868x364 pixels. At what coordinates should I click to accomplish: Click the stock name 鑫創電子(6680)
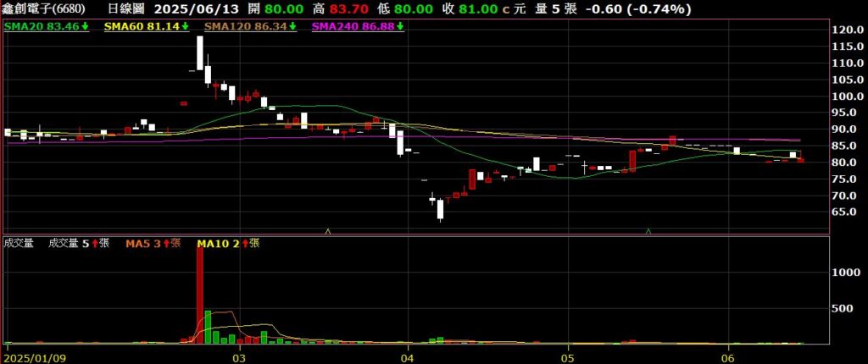click(44, 9)
